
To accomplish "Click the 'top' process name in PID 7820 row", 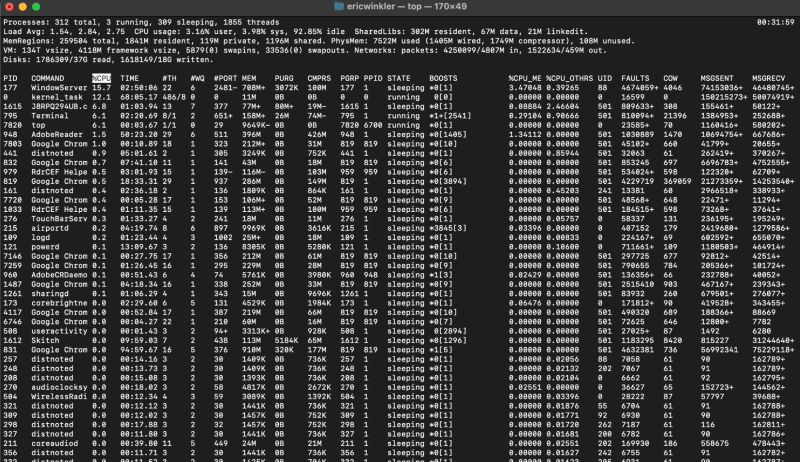I will [x=38, y=125].
